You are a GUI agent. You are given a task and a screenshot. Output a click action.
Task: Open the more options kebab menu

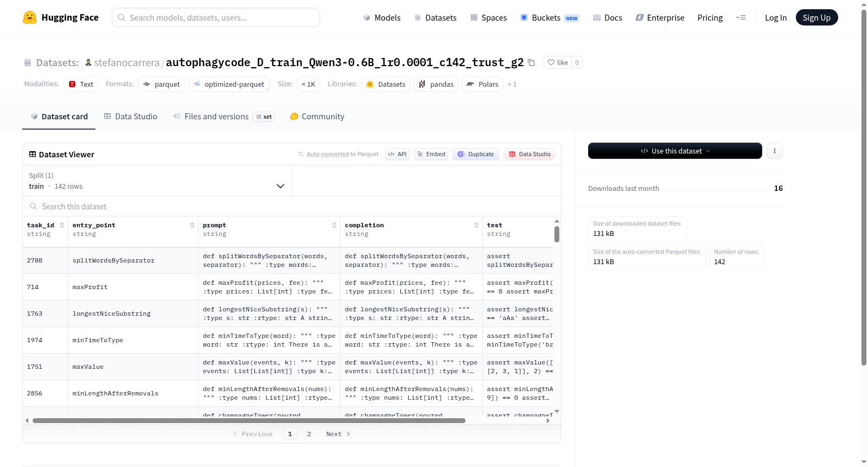775,151
